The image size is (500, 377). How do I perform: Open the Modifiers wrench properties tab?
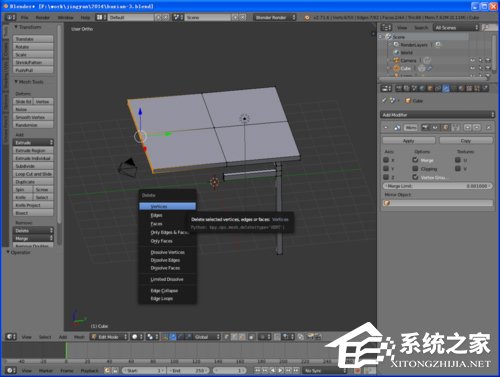446,88
